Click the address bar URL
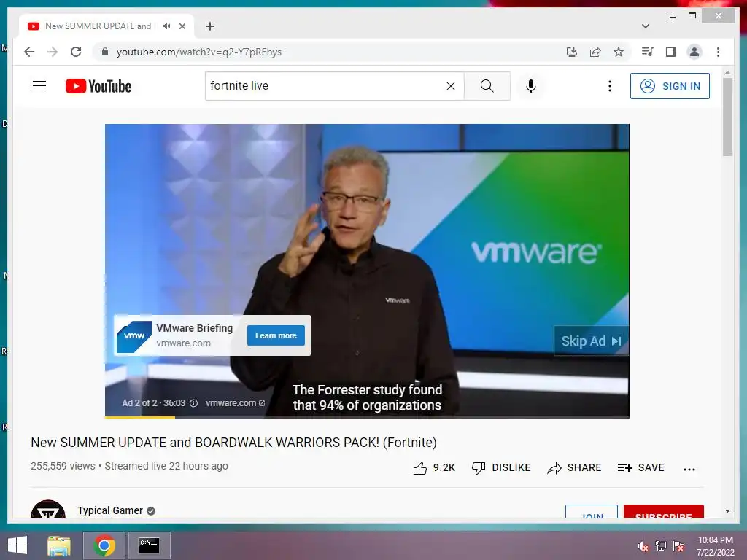747x560 pixels. [198, 52]
